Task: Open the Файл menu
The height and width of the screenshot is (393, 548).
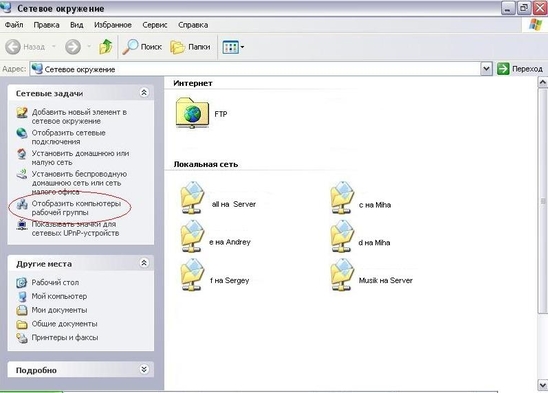Action: [x=14, y=25]
